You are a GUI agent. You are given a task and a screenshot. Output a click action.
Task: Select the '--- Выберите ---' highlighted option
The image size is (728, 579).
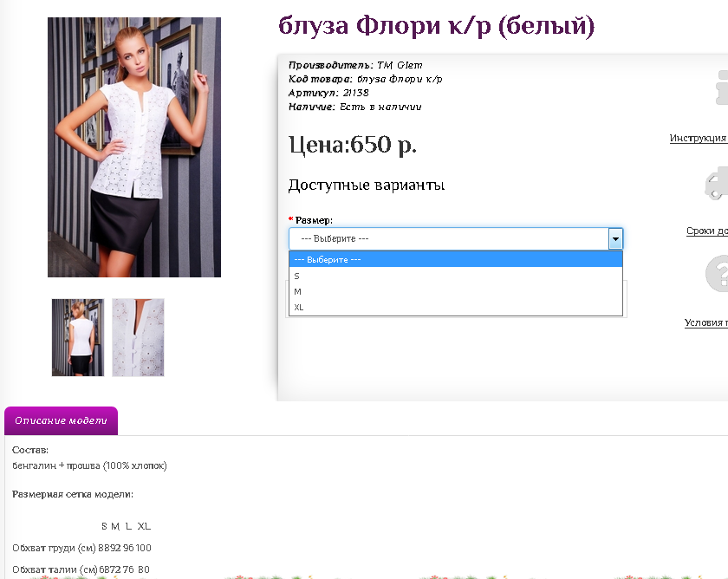pyautogui.click(x=455, y=259)
